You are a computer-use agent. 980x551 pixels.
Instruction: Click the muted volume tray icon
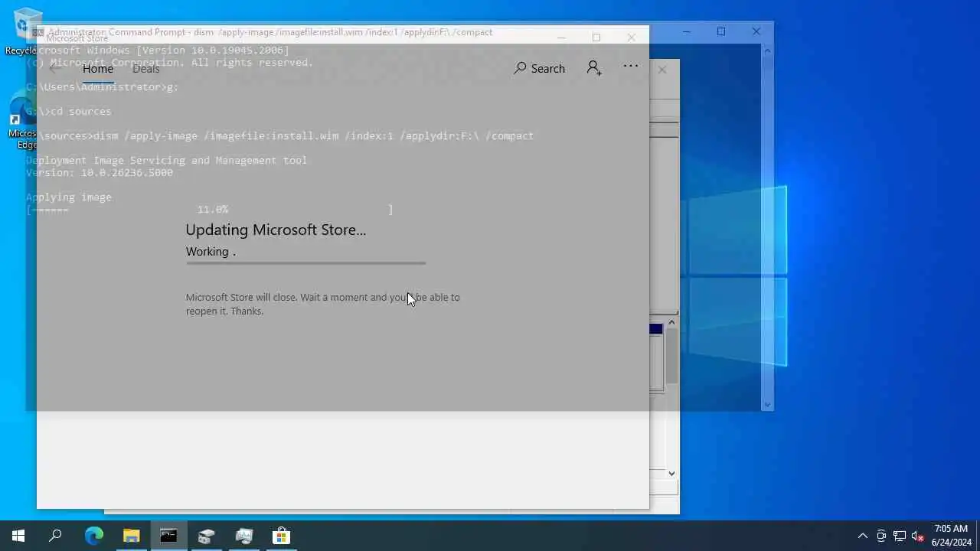(918, 536)
